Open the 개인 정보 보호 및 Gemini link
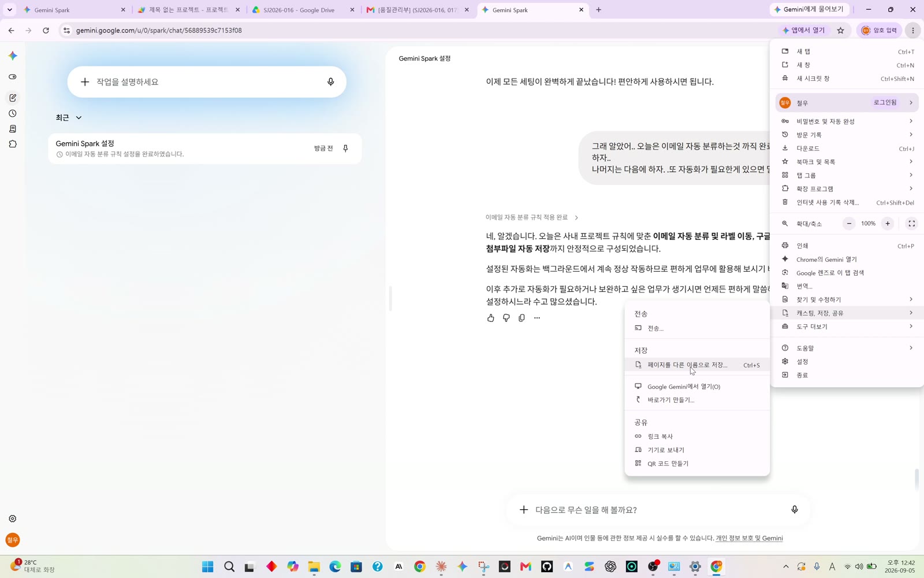 coord(749,538)
